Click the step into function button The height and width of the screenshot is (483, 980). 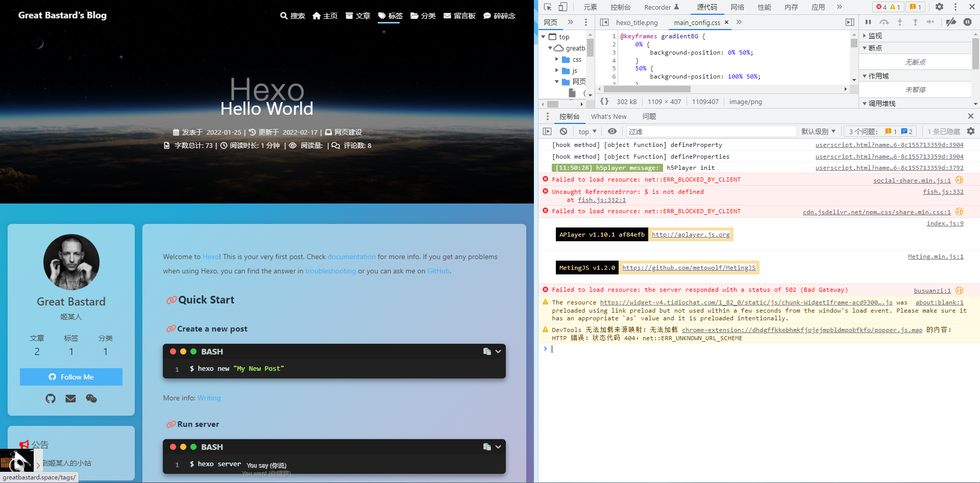[900, 22]
